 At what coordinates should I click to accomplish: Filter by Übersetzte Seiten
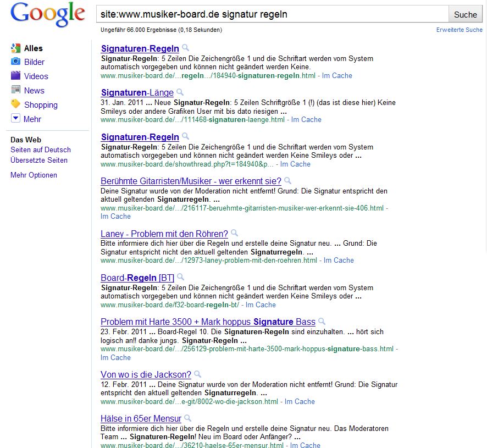pos(39,160)
